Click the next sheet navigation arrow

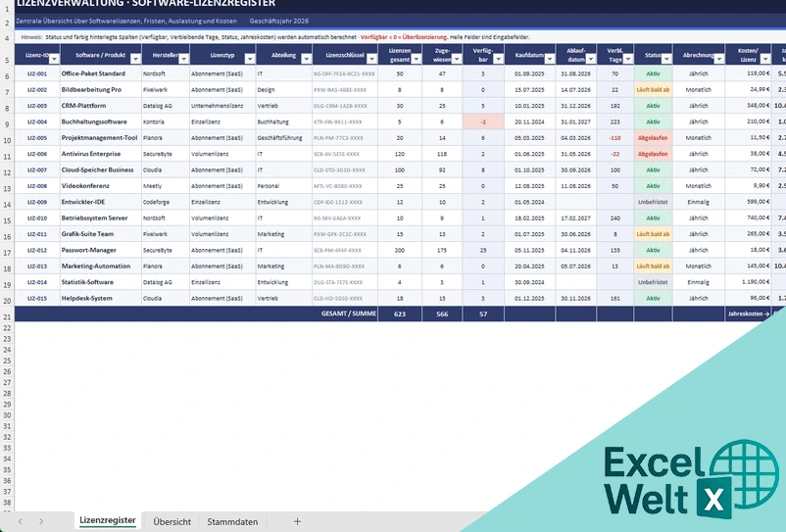coord(41,521)
